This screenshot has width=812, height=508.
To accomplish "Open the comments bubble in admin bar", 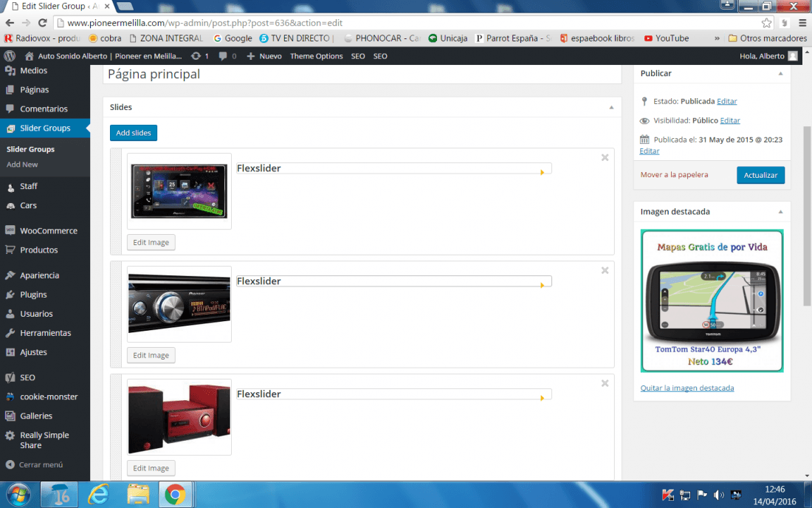I will 223,56.
